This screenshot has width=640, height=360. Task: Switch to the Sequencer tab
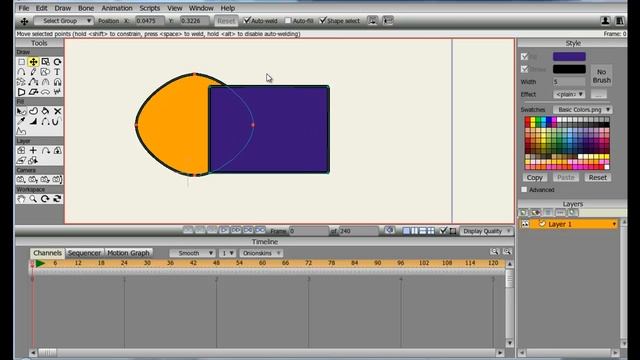84,253
